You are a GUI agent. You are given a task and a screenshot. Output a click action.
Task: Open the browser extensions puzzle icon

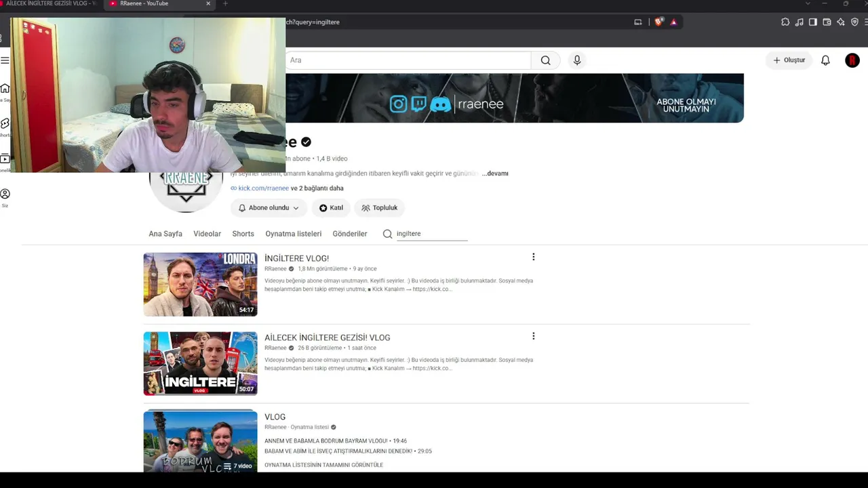[x=785, y=22]
